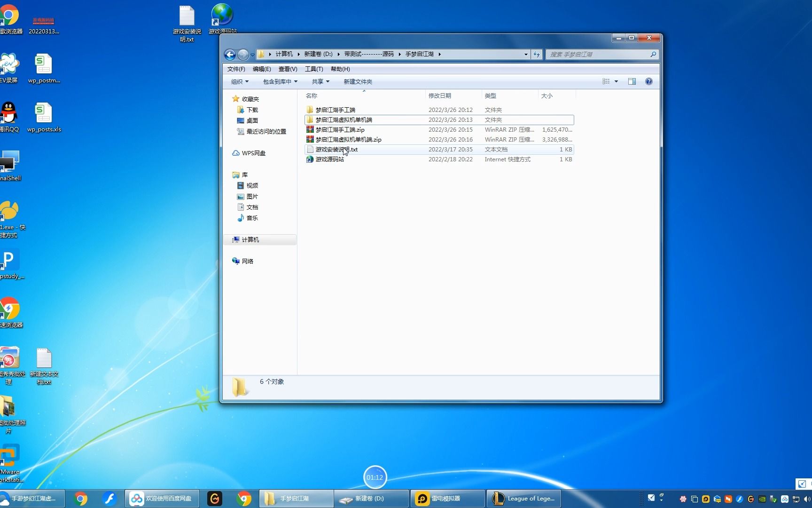
Task: Click the help question mark icon
Action: [649, 82]
